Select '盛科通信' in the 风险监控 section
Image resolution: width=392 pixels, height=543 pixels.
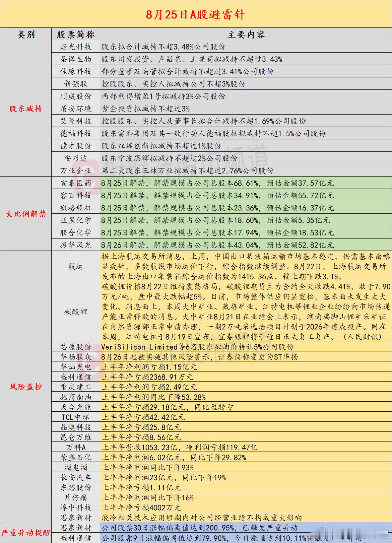coord(76,377)
